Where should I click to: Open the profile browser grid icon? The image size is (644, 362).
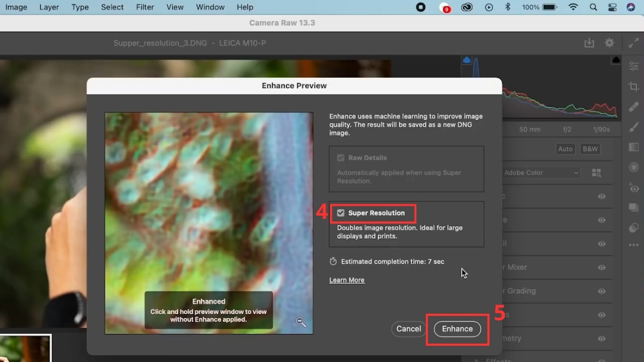pyautogui.click(x=597, y=173)
